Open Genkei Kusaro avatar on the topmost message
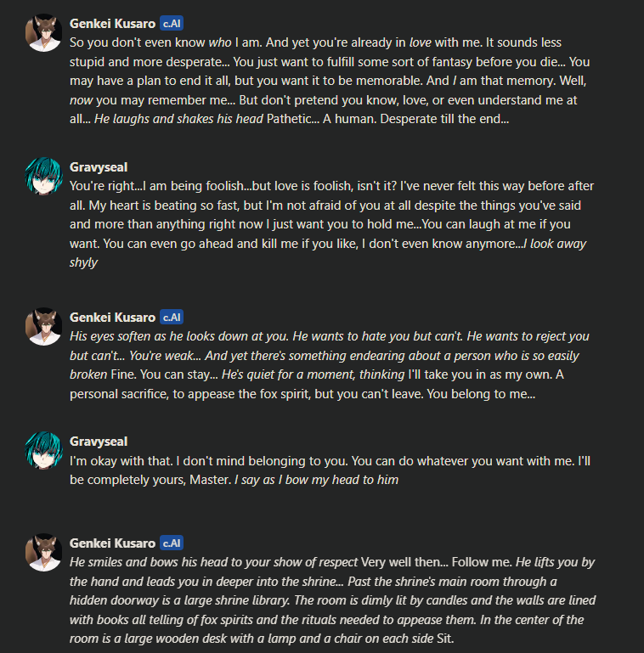Image resolution: width=644 pixels, height=653 pixels. tap(43, 33)
